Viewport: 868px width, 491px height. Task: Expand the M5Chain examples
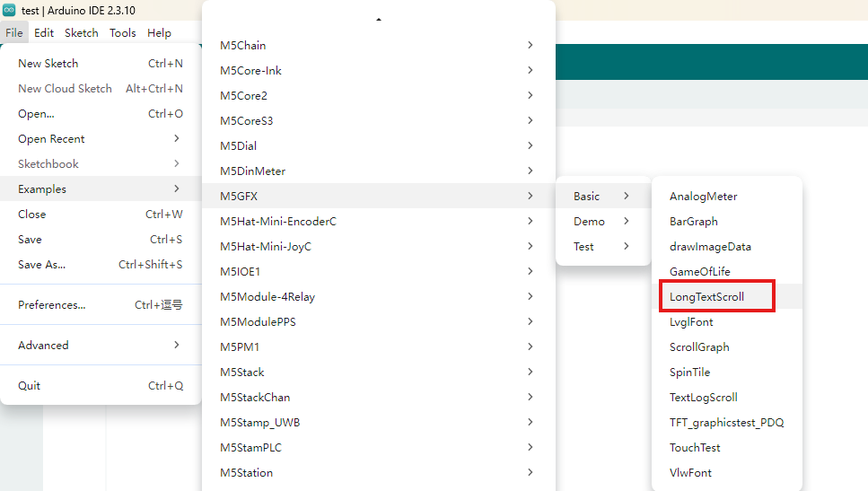click(379, 46)
